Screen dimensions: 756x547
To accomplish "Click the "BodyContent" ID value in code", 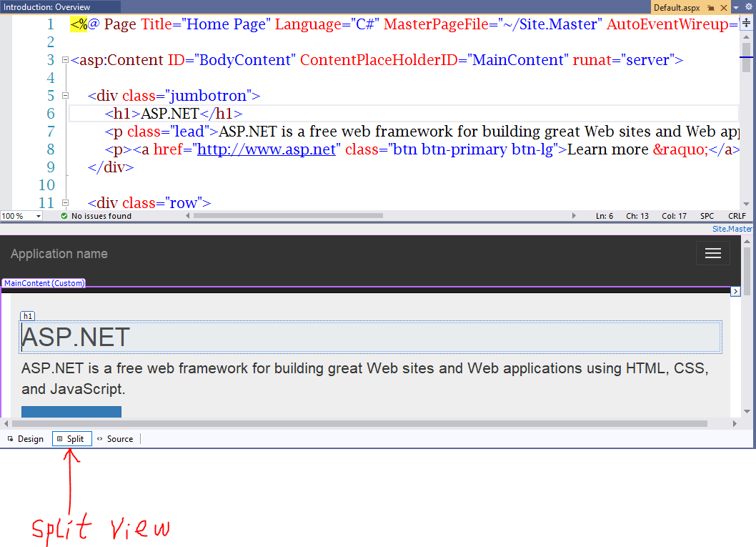I will 245,60.
